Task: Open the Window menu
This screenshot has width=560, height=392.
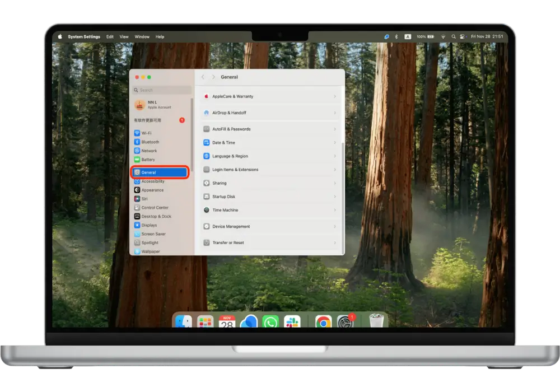Action: point(142,37)
